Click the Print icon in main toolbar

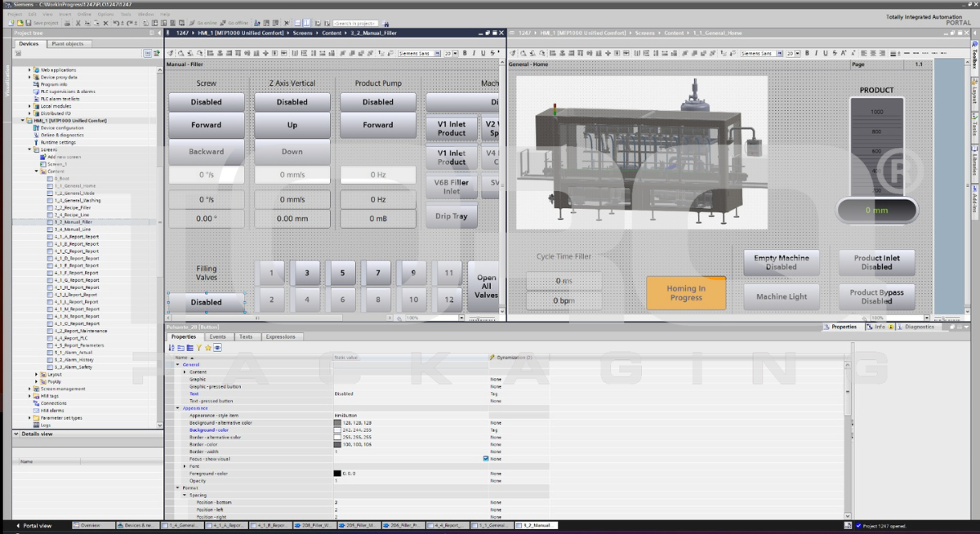point(67,23)
